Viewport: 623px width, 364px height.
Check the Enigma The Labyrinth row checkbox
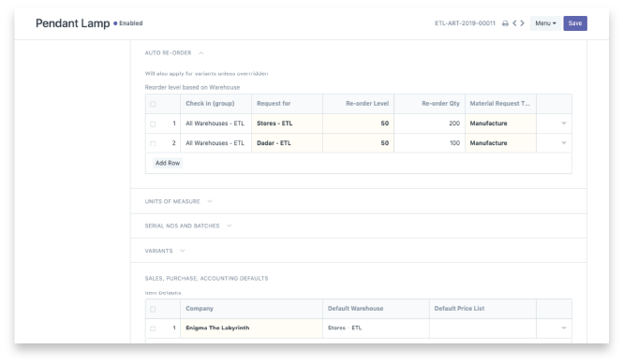[153, 328]
